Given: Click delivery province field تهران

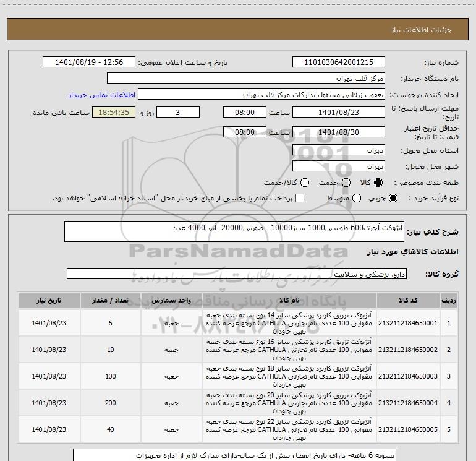Looking at the screenshot, I should click(339, 150).
